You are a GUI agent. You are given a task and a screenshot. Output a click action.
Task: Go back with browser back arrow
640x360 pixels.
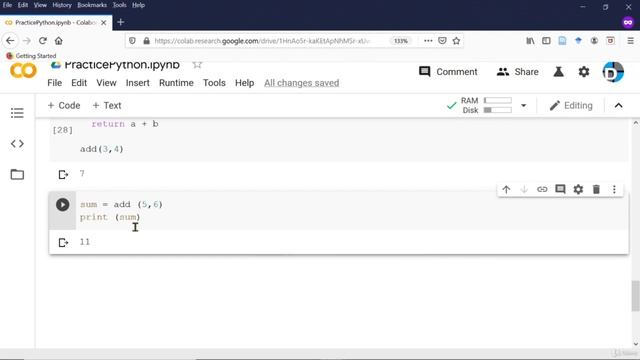10,41
